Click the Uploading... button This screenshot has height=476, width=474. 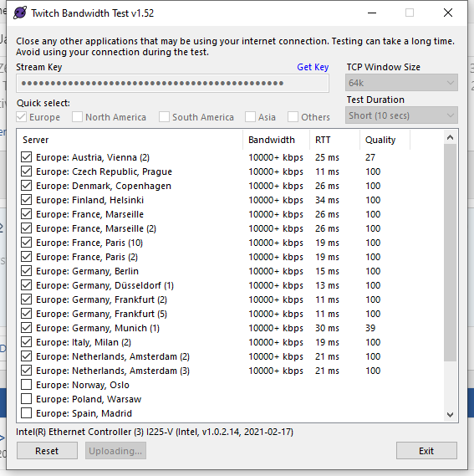pos(115,451)
